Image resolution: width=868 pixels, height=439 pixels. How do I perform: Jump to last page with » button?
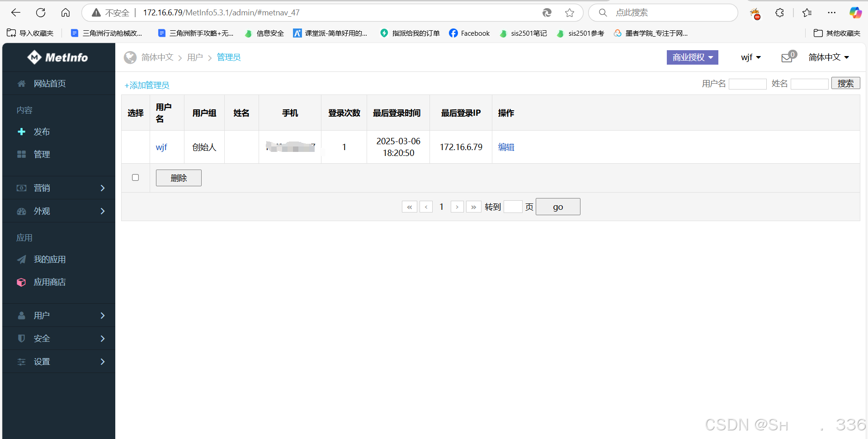pos(473,207)
